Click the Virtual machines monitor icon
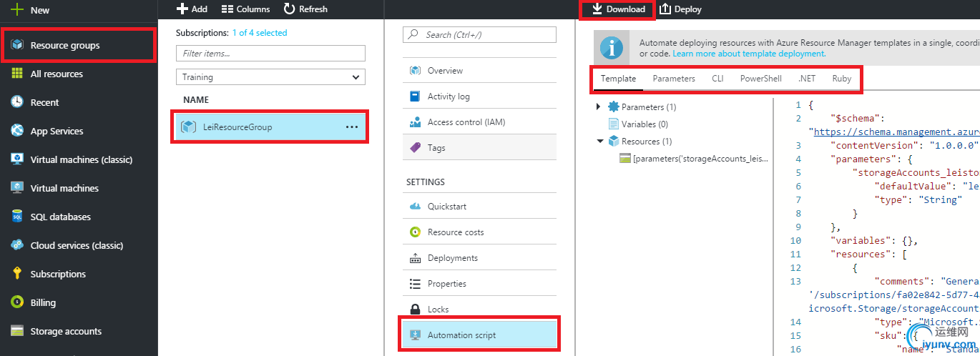The width and height of the screenshot is (980, 356). click(17, 188)
